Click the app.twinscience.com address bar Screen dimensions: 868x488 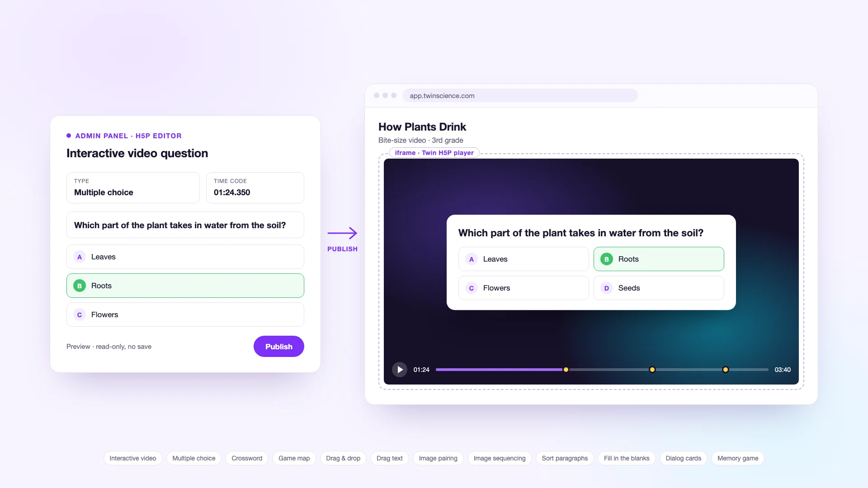(520, 95)
